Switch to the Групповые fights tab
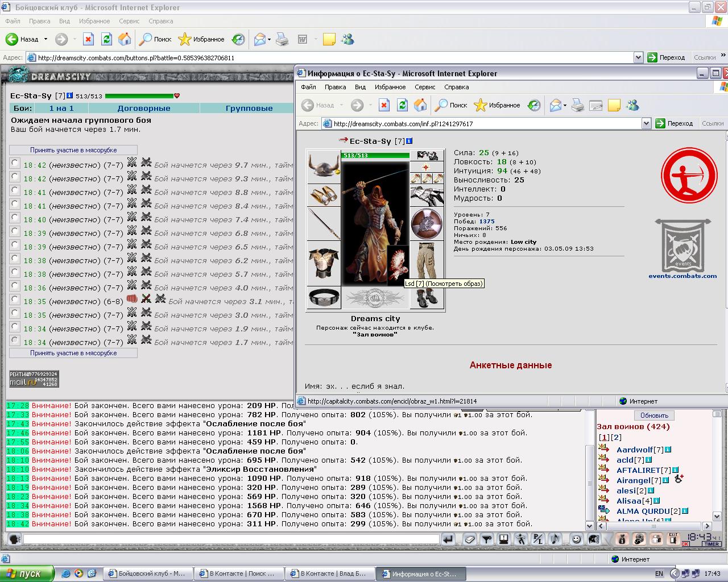728x582 pixels. coord(249,108)
